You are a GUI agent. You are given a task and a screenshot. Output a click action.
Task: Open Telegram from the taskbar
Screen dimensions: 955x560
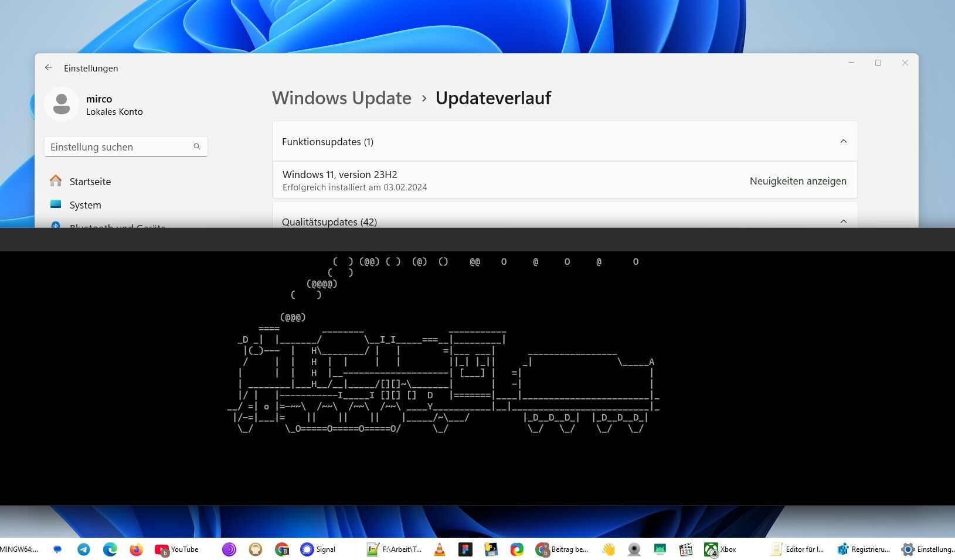pyautogui.click(x=84, y=549)
